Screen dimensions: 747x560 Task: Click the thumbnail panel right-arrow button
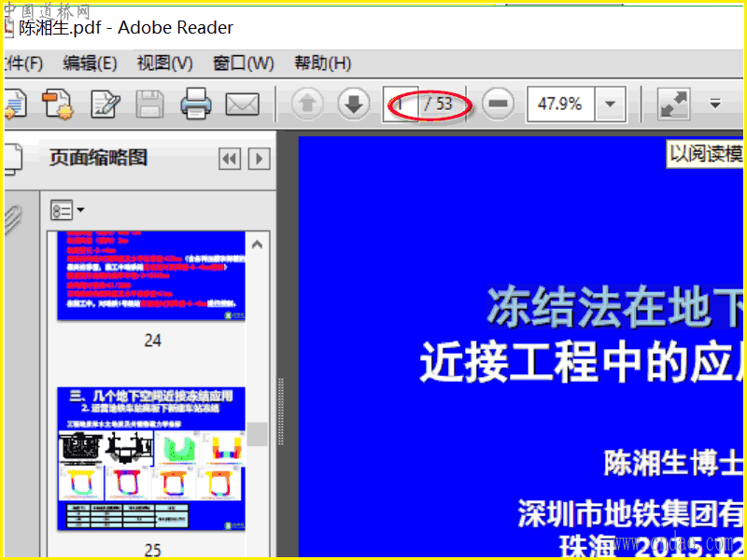[x=260, y=159]
